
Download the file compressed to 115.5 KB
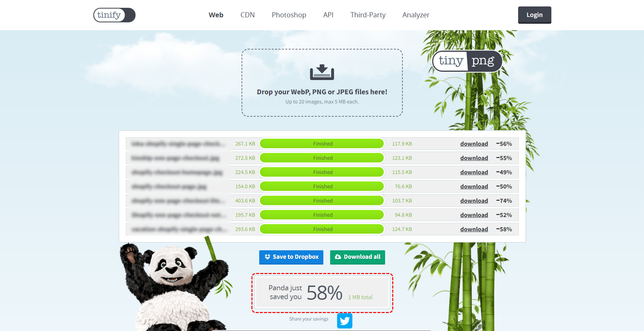(474, 172)
